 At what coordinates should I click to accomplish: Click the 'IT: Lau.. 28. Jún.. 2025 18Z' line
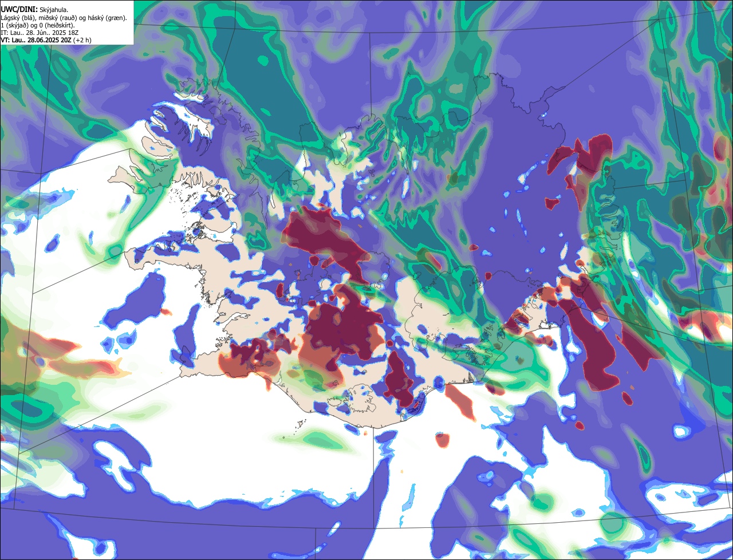tap(40, 33)
